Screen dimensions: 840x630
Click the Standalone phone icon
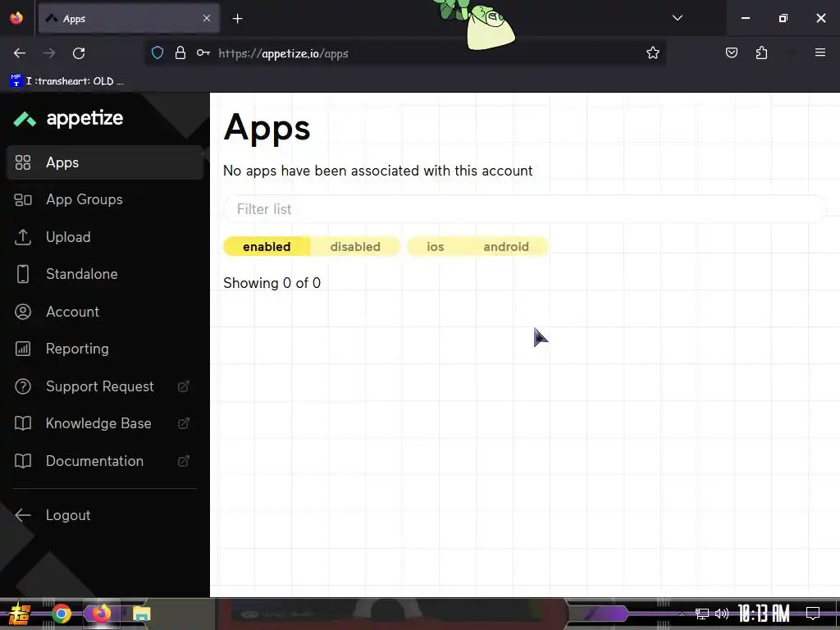[x=22, y=274]
